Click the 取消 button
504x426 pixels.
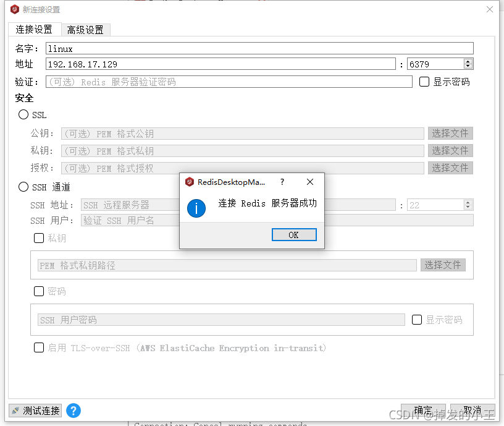tap(472, 411)
